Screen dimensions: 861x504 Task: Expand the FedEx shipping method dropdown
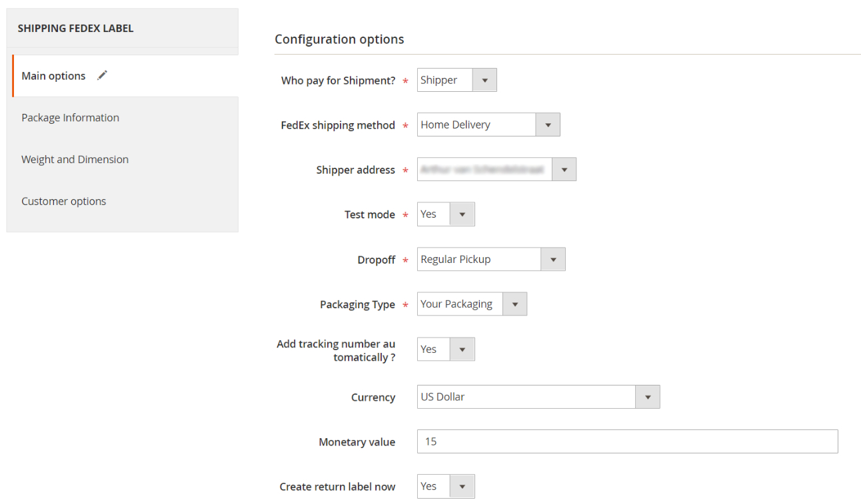488,125
